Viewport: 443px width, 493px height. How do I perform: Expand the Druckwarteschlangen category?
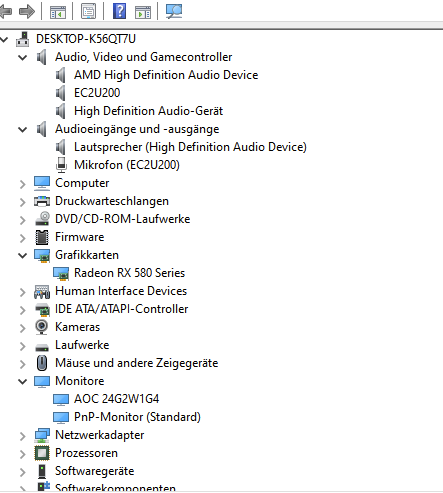(x=23, y=202)
